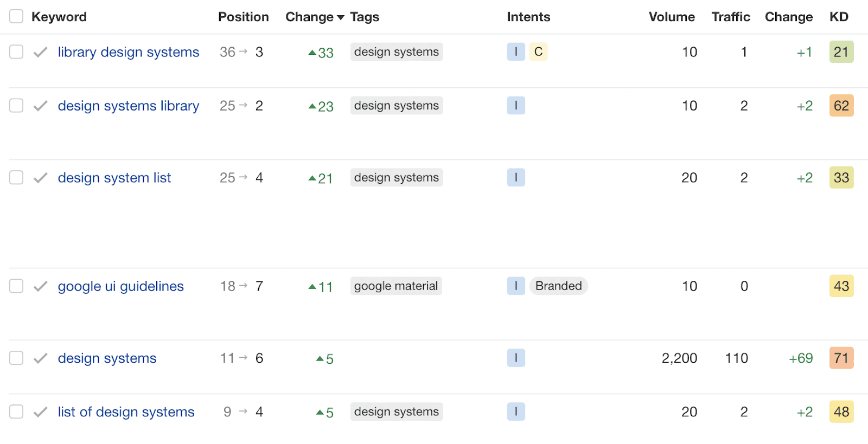The height and width of the screenshot is (444, 868).
Task: Open the list of design systems keyword link
Action: (x=126, y=412)
